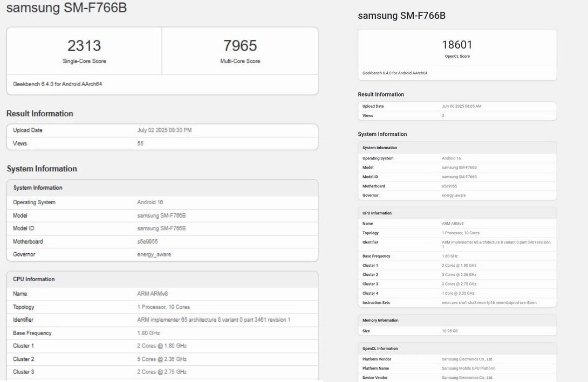This screenshot has width=588, height=382.
Task: Click 'Cluster 2' label in the single-core result
Action: [x=23, y=359]
